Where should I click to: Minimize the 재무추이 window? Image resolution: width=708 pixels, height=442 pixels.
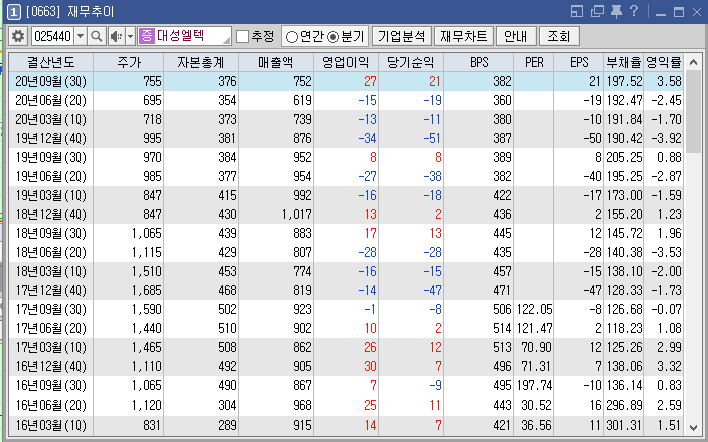661,13
